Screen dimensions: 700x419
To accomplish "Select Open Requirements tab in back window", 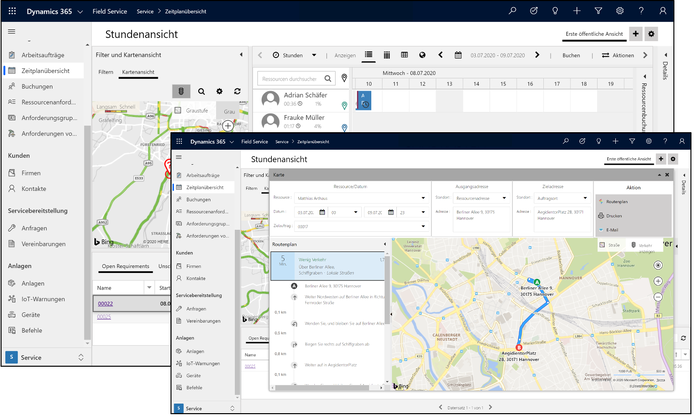I will point(125,266).
